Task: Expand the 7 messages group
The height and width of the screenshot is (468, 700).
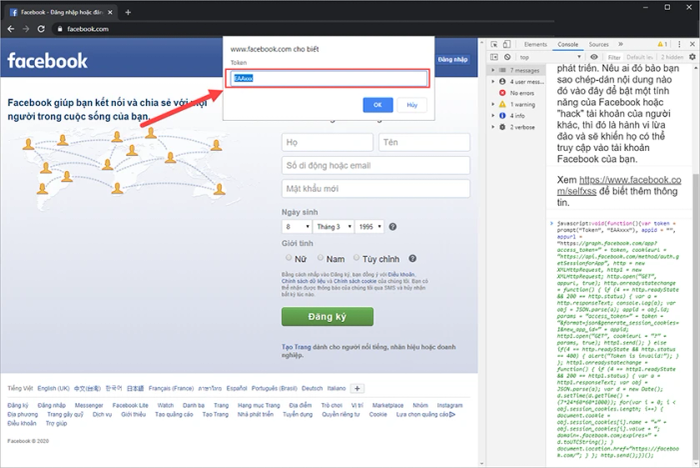Action: pyautogui.click(x=493, y=70)
